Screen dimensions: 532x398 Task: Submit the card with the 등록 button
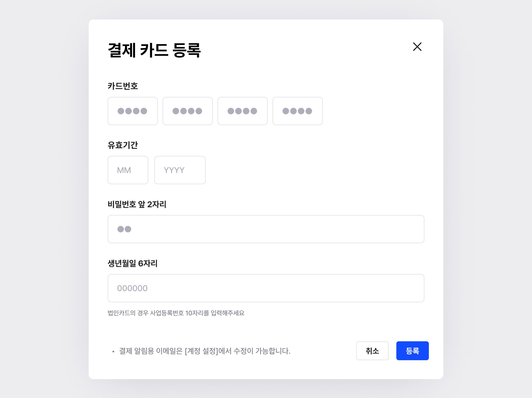(412, 351)
